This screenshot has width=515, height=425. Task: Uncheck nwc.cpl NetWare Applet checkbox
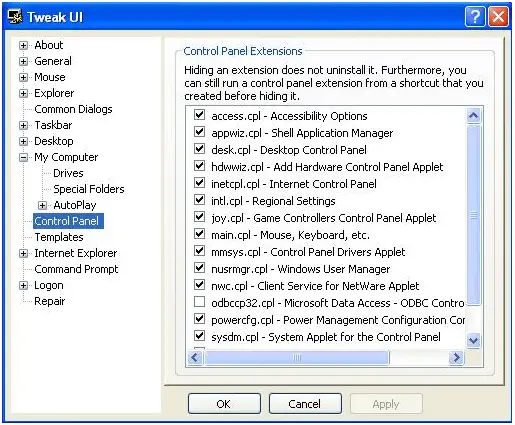click(199, 285)
